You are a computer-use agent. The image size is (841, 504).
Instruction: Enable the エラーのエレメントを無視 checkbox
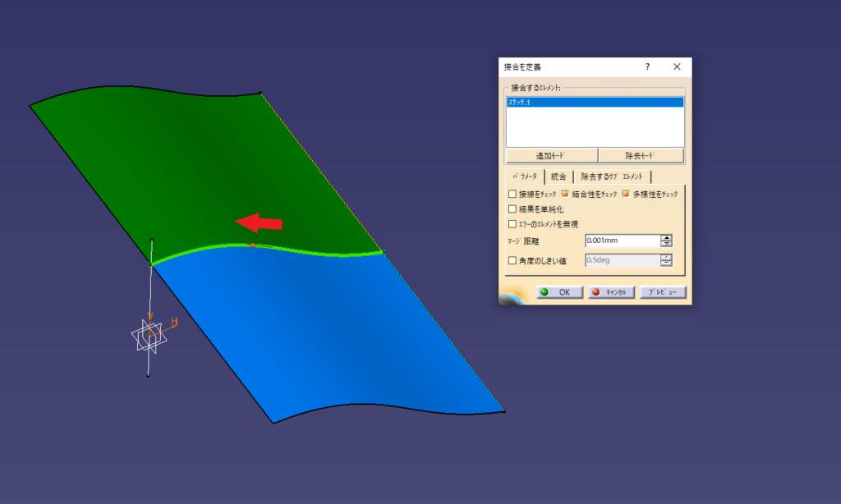(x=512, y=224)
